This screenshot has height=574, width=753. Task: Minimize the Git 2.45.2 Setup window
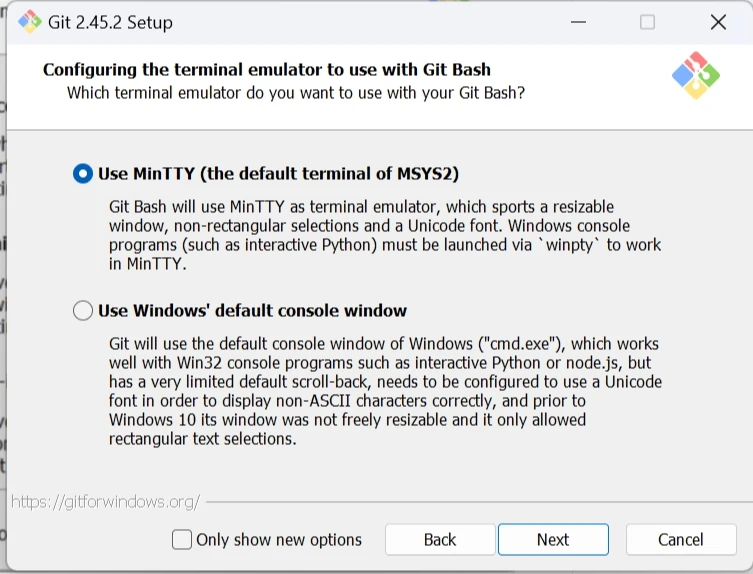tap(576, 22)
